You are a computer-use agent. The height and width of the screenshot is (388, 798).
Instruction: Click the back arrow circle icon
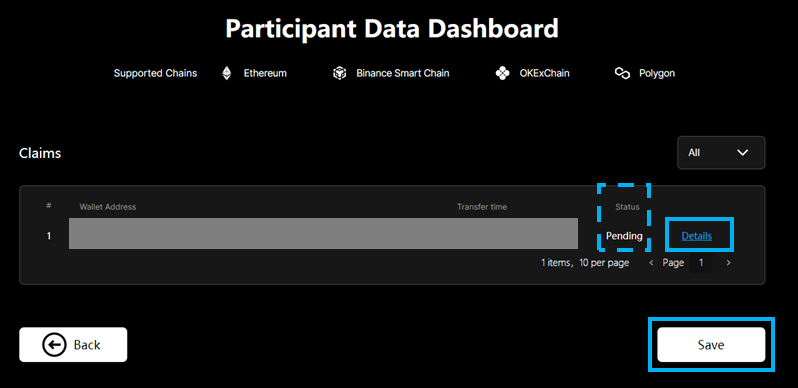pos(54,345)
